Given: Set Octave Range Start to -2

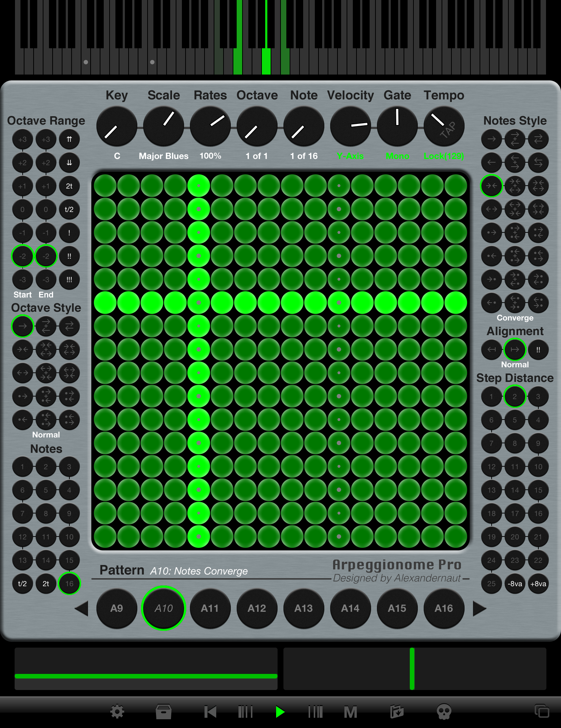Looking at the screenshot, I should [23, 256].
